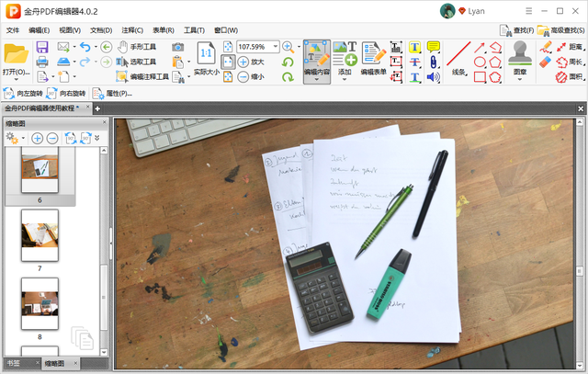Click Rotate Right (向右旋转) button
The height and width of the screenshot is (374, 588).
click(66, 94)
